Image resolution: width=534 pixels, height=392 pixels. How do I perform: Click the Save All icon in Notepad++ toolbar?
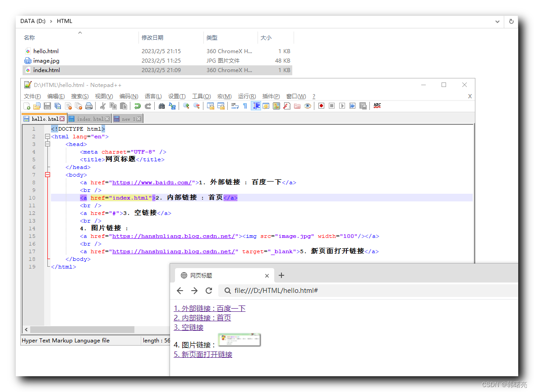click(58, 106)
